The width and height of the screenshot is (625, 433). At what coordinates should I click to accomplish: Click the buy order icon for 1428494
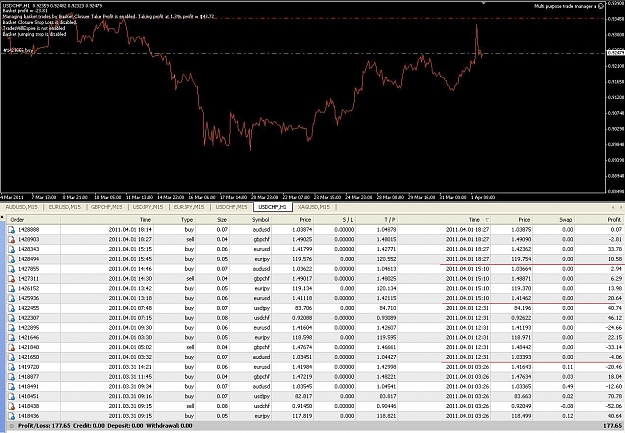[x=12, y=259]
